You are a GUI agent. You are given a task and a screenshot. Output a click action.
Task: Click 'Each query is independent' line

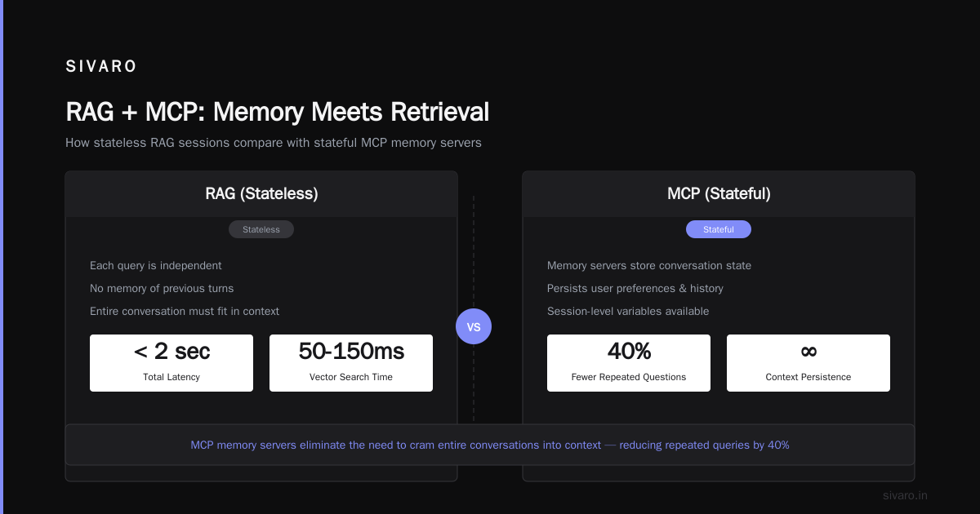tap(156, 265)
